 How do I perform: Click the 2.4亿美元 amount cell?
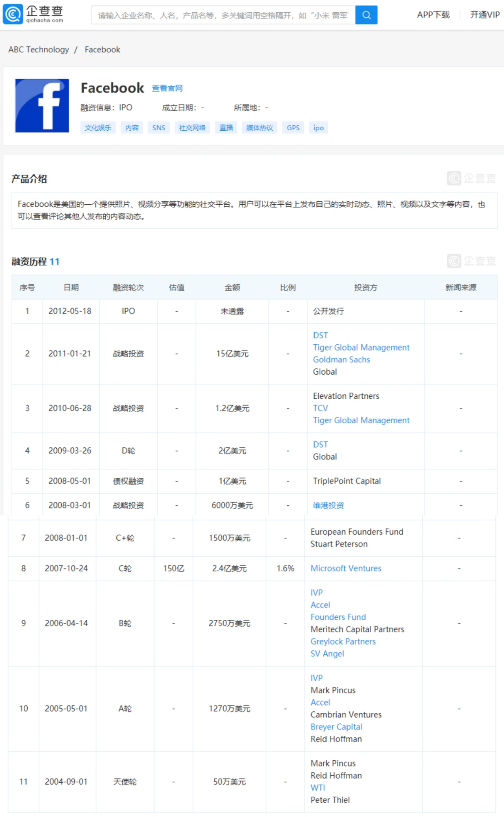[x=229, y=568]
